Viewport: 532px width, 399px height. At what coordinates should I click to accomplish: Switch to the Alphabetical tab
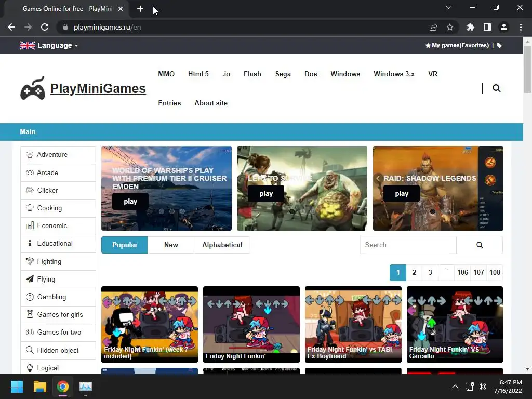point(222,245)
